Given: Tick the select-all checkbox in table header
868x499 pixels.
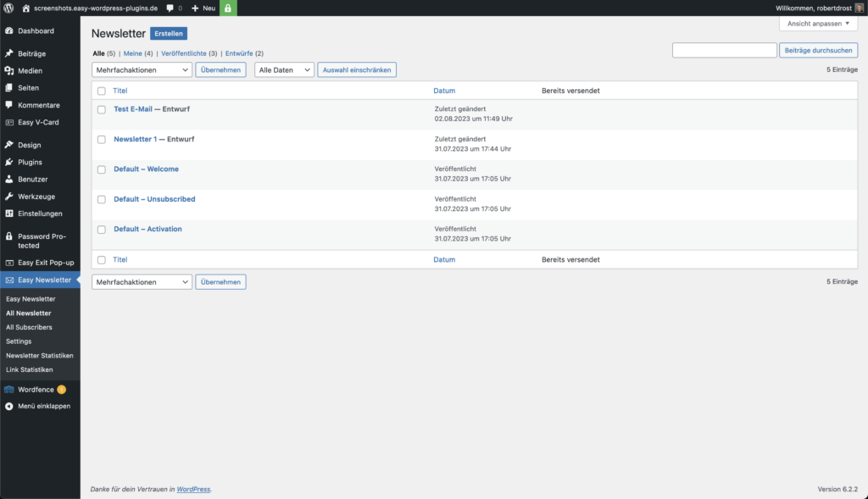Looking at the screenshot, I should 102,91.
